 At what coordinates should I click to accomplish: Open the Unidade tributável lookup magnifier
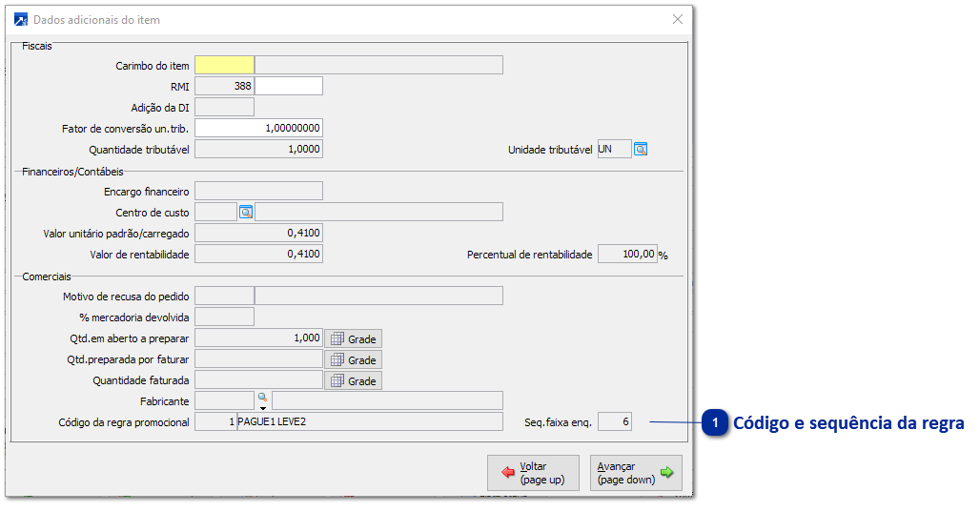(641, 150)
